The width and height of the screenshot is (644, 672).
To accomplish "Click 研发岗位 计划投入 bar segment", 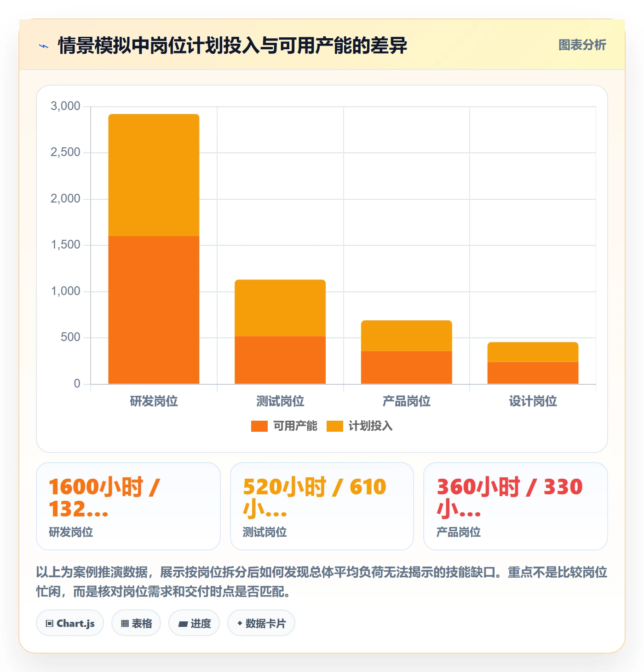I will (154, 175).
